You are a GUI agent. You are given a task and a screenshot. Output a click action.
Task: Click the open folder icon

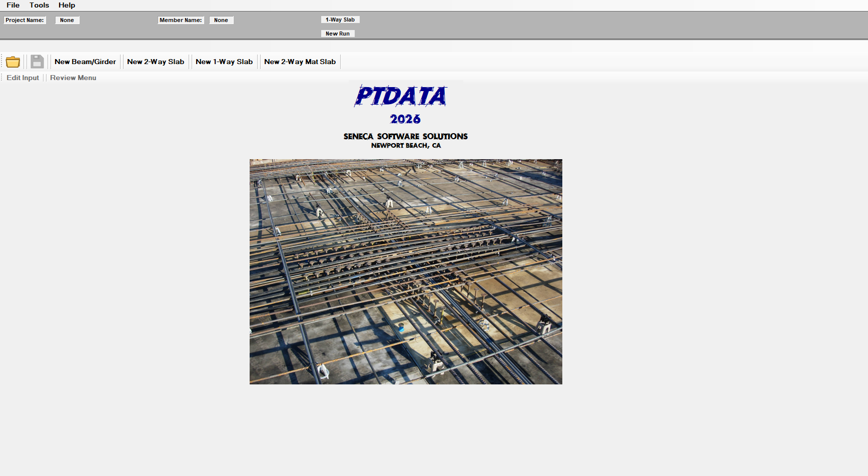tap(13, 62)
